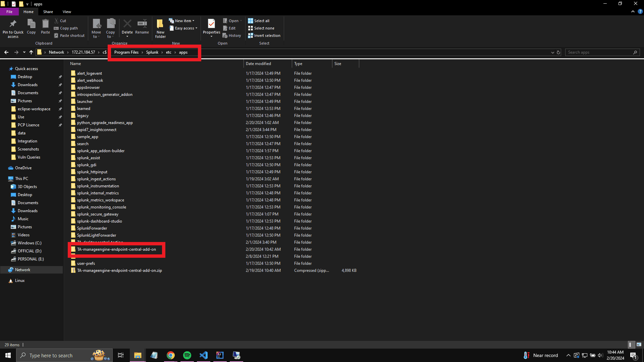Open Visual Studio Code from taskbar
This screenshot has width=644, height=362.
[204, 355]
